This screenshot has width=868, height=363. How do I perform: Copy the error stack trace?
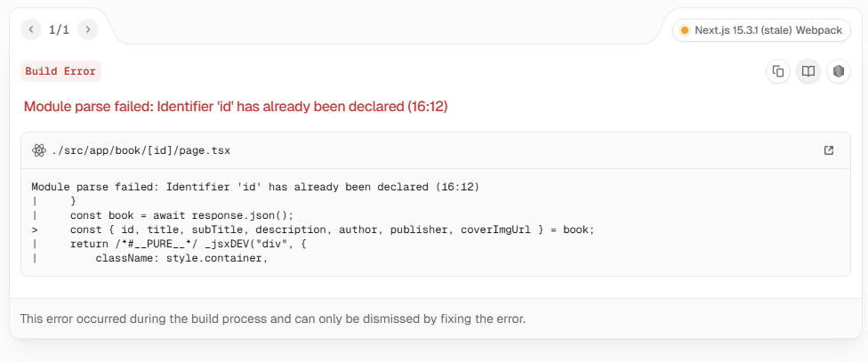tap(778, 71)
